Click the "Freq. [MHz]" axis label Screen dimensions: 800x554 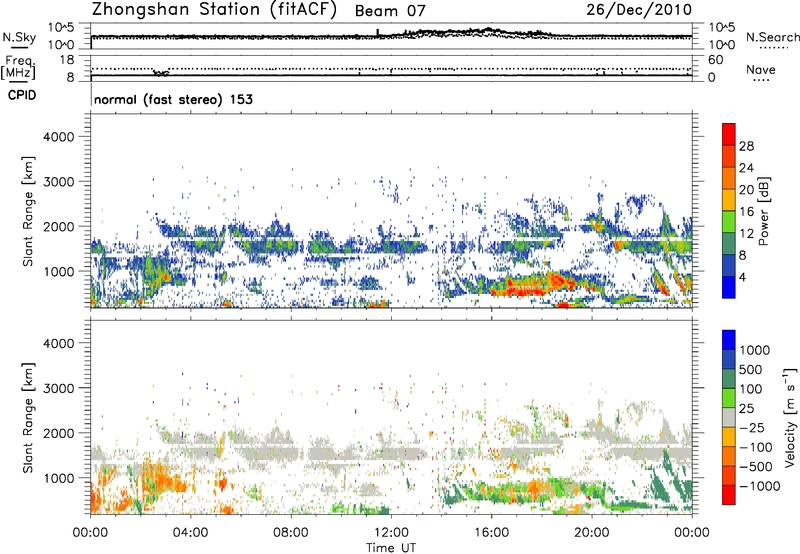[18, 68]
